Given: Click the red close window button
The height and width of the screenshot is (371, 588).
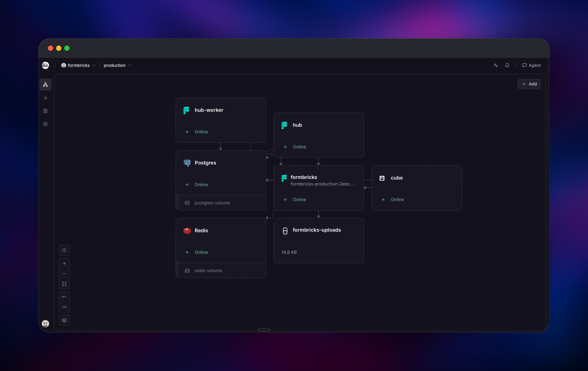Looking at the screenshot, I should coord(50,48).
